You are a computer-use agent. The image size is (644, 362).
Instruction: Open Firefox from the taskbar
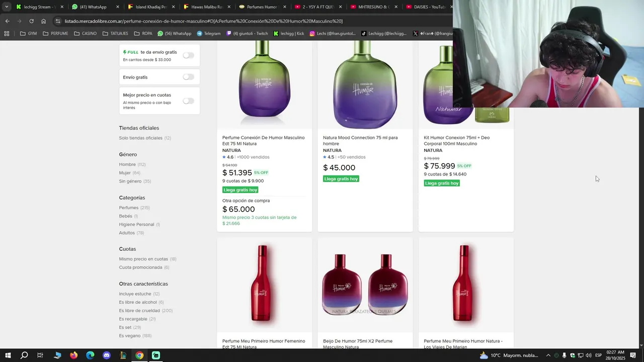(74, 355)
